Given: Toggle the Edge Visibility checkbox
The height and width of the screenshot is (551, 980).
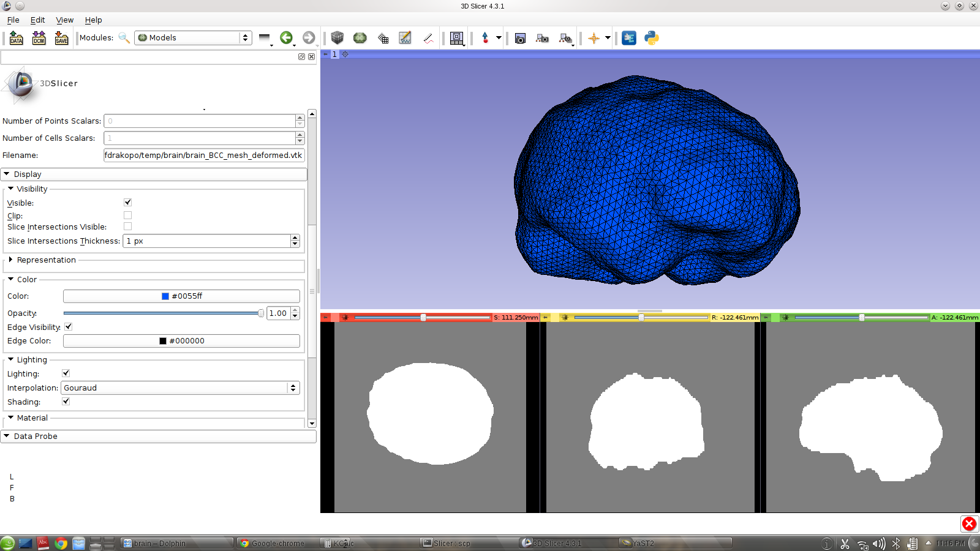Looking at the screenshot, I should point(68,327).
